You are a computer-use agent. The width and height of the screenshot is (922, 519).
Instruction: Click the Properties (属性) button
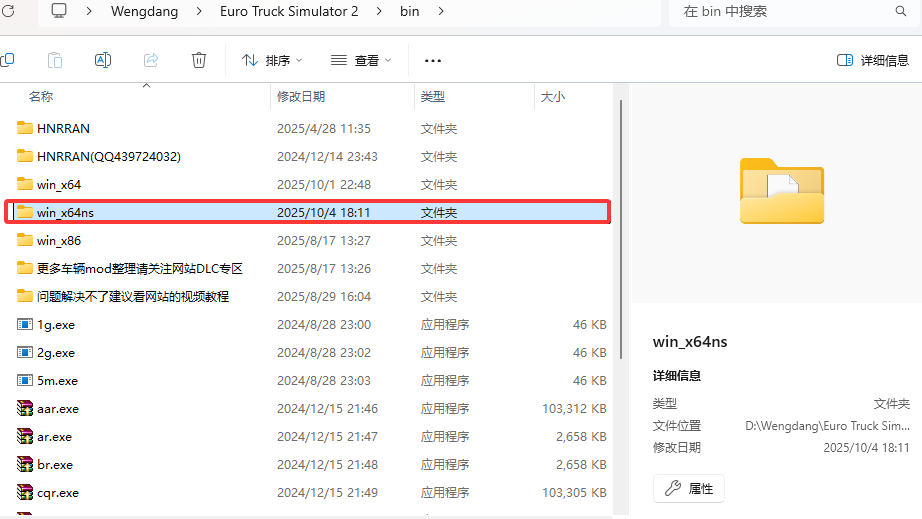[689, 488]
